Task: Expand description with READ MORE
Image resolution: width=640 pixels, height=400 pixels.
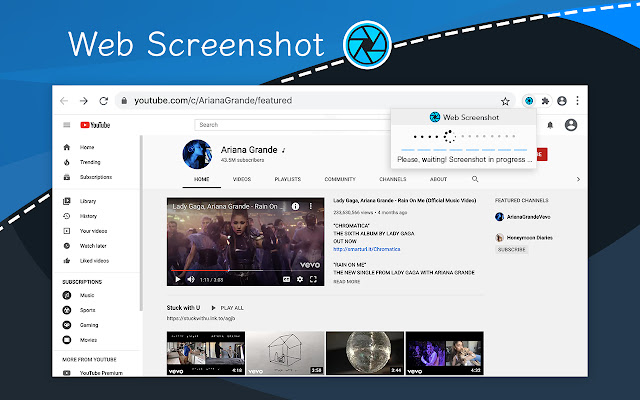Action: (347, 282)
